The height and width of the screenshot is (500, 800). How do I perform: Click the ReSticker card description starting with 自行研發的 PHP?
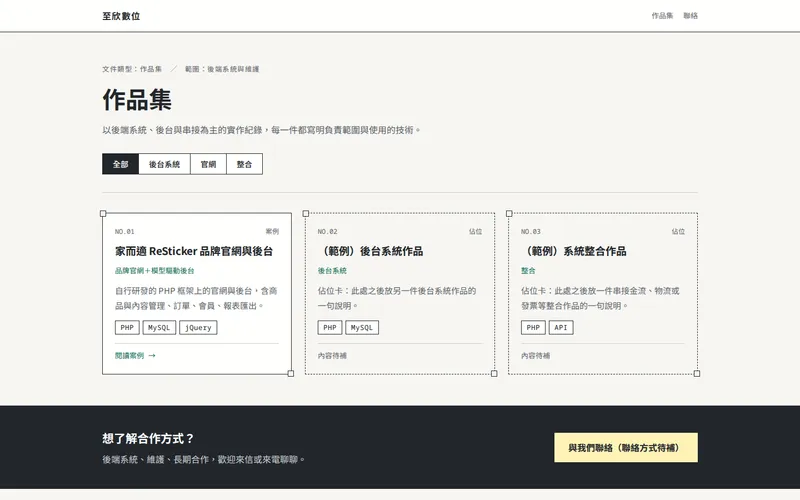point(196,298)
